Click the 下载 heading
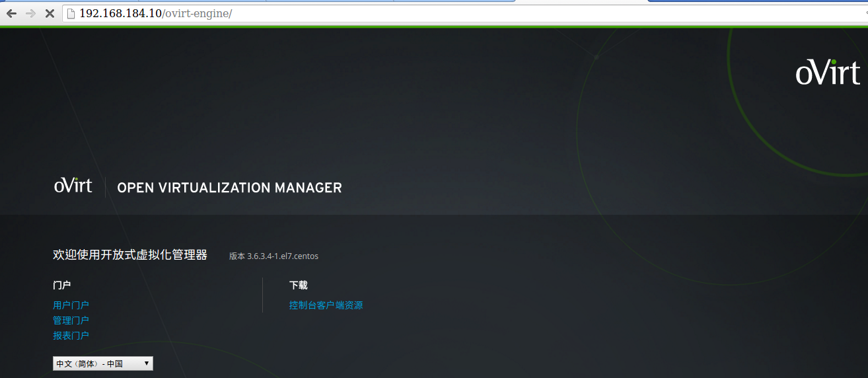 [299, 285]
